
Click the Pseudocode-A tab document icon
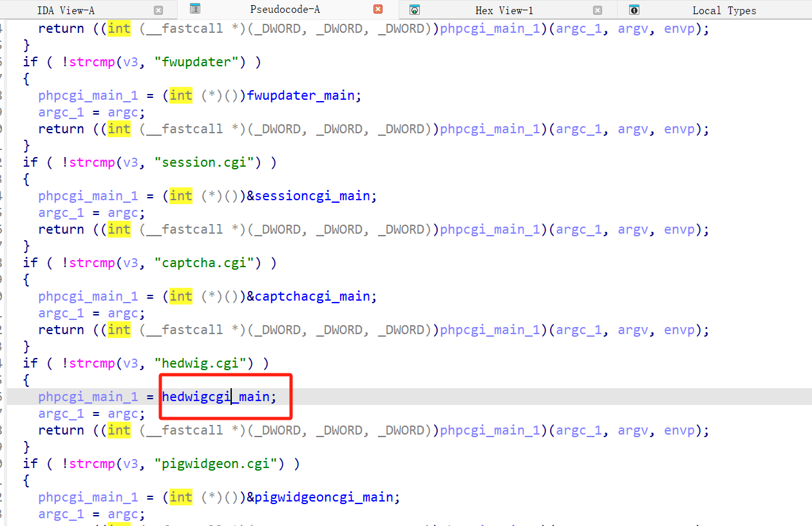[195, 9]
